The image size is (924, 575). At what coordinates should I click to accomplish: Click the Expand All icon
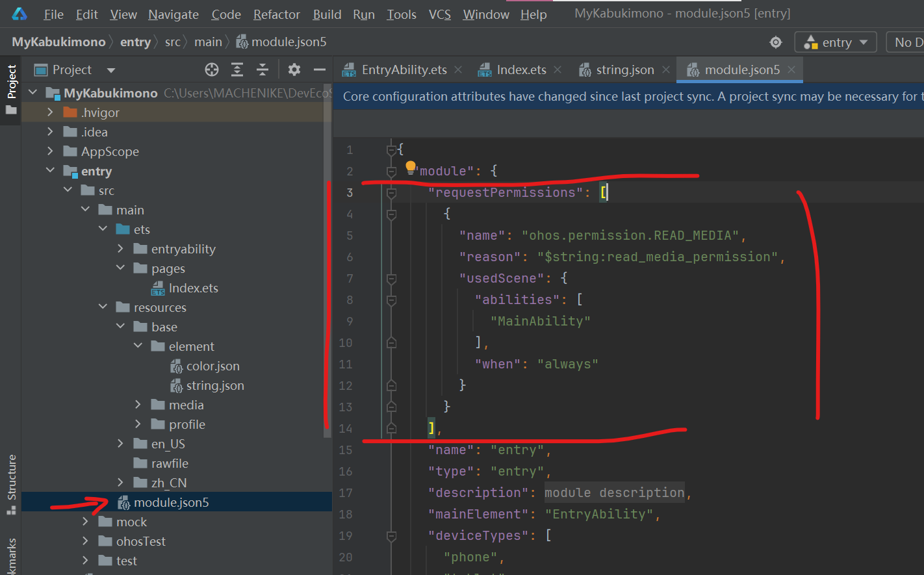(237, 70)
